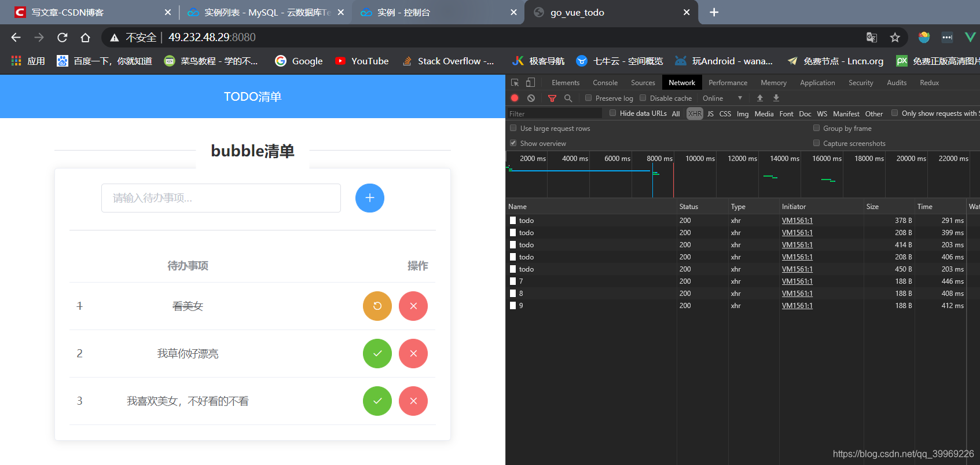Check Hide data URLs
980x465 pixels.
[x=612, y=113]
